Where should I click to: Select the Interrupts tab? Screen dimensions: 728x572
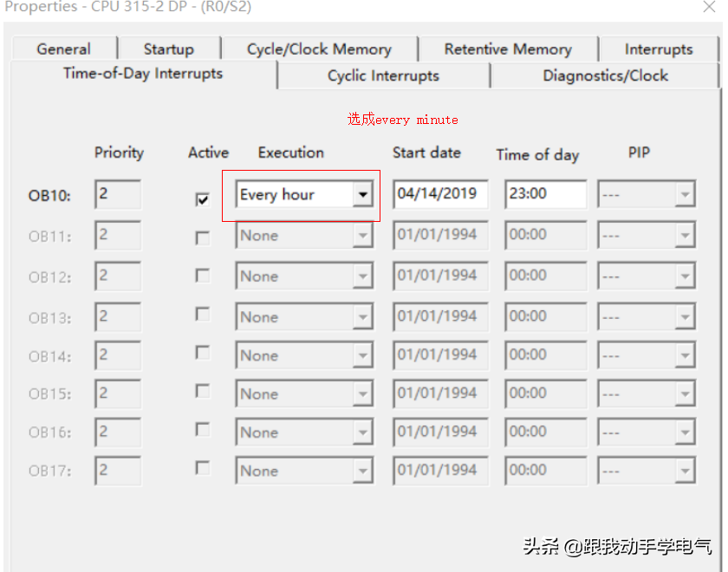[659, 49]
